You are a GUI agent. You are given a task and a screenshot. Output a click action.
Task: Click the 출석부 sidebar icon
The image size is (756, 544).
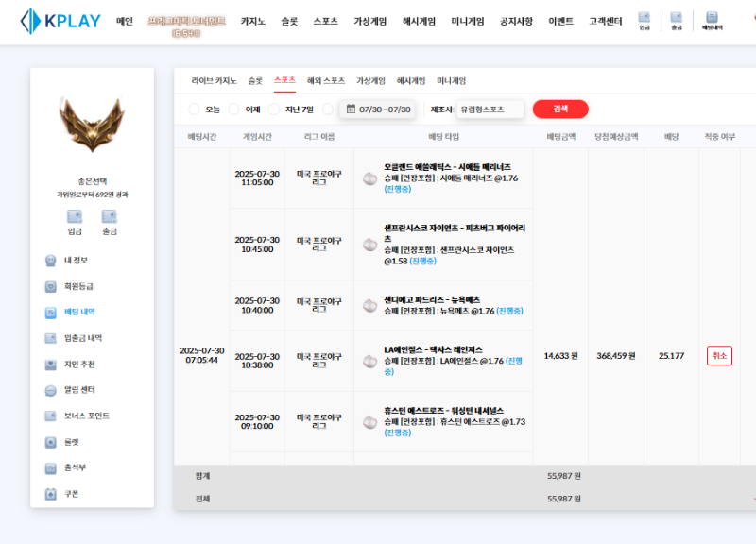click(x=51, y=467)
